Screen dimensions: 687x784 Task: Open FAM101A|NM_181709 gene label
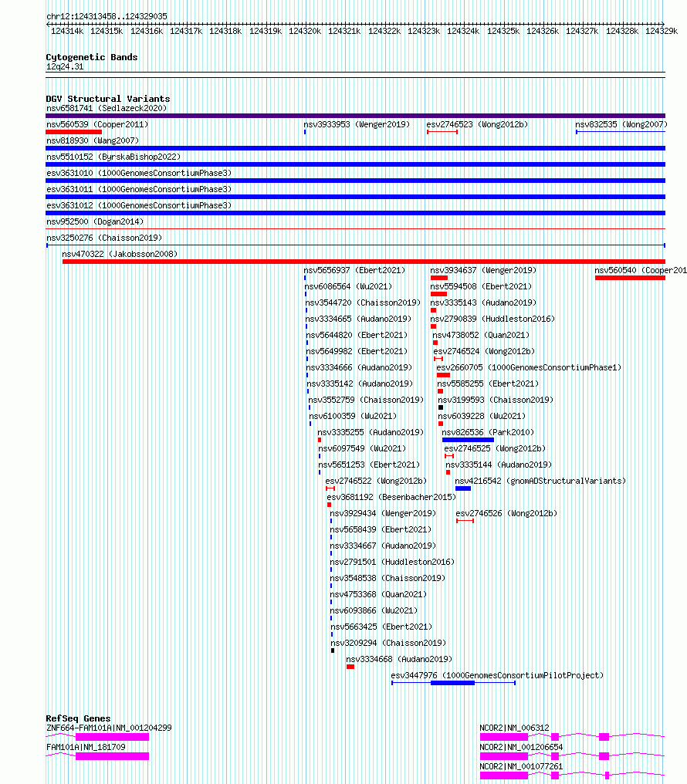(x=86, y=747)
